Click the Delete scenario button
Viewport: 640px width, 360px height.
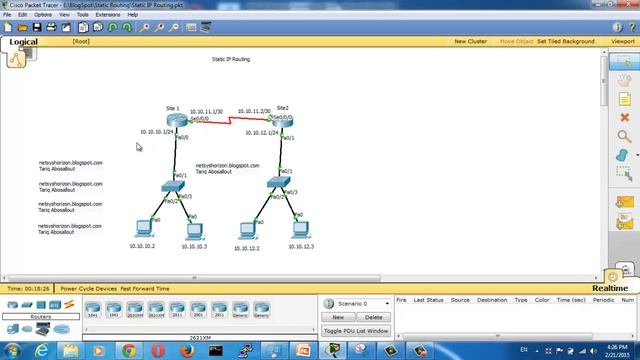point(373,317)
